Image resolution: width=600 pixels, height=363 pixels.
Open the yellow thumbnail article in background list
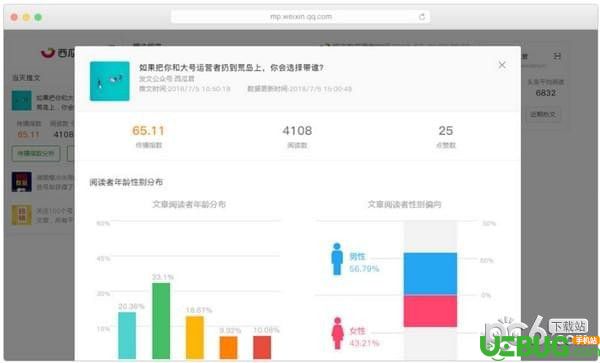tap(22, 215)
